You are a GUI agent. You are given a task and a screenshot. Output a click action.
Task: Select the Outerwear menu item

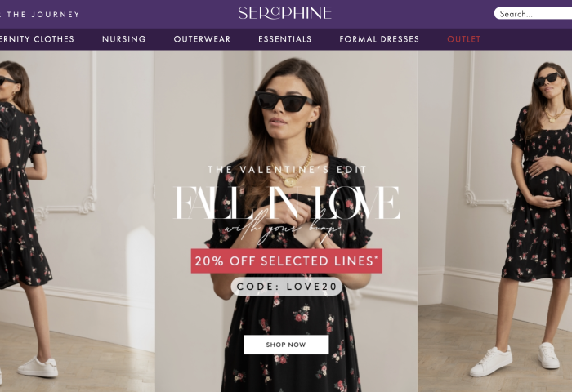tap(202, 39)
